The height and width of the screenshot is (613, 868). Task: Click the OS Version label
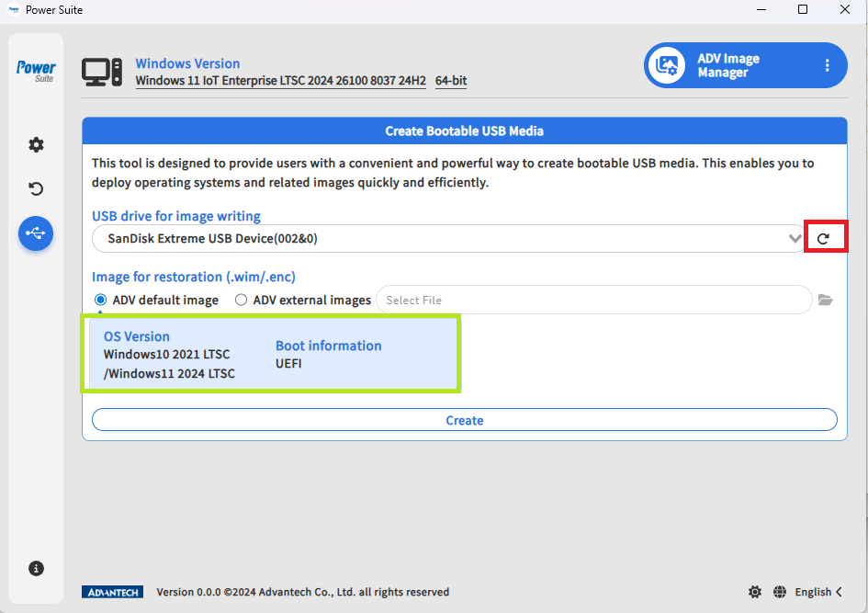(x=137, y=336)
